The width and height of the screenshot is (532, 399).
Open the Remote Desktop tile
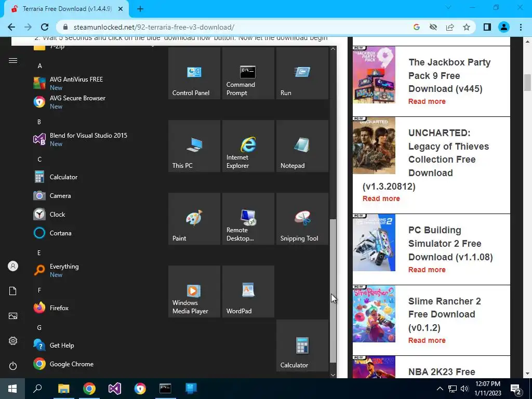248,219
